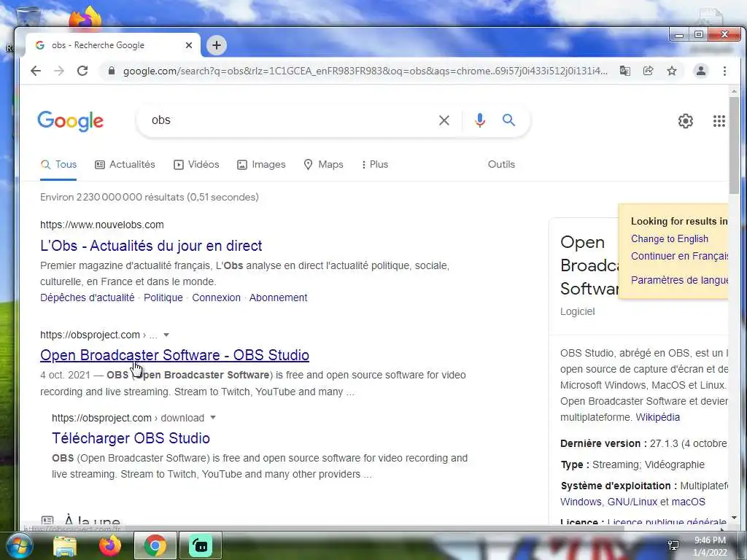Open the Chrome profile avatar

(x=701, y=71)
